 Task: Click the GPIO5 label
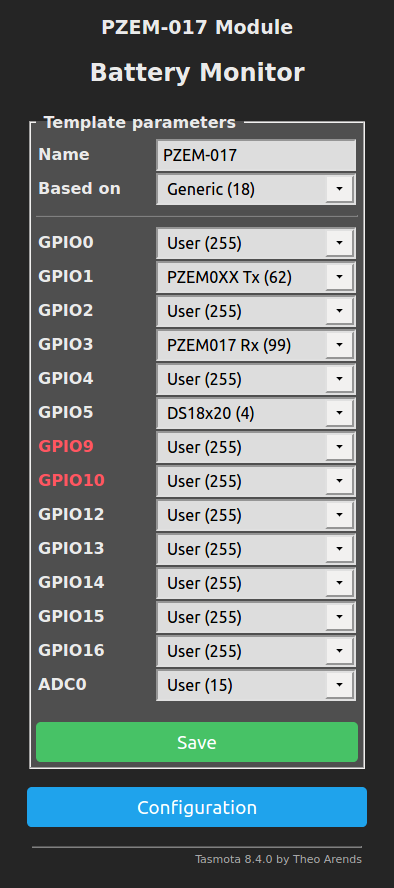coord(66,412)
